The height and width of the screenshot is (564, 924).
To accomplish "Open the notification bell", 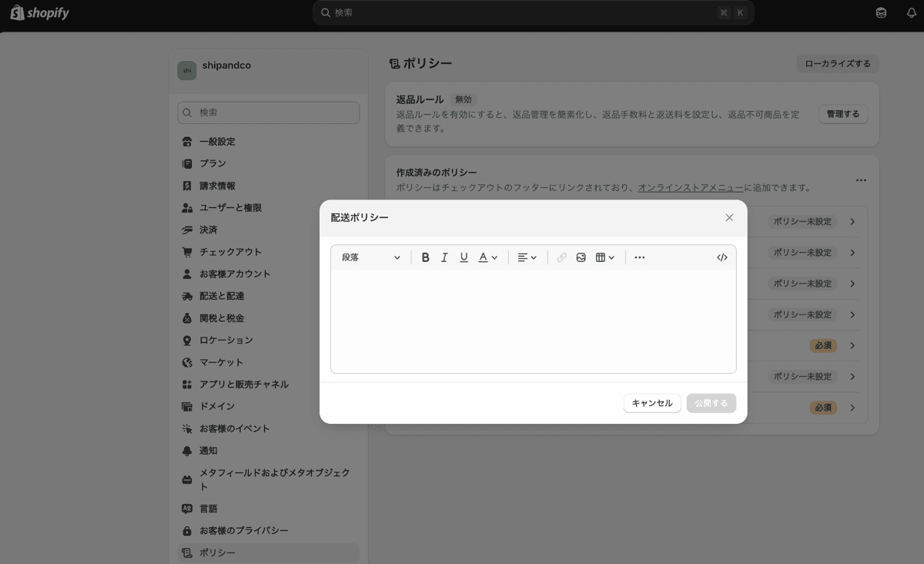I will point(913,12).
